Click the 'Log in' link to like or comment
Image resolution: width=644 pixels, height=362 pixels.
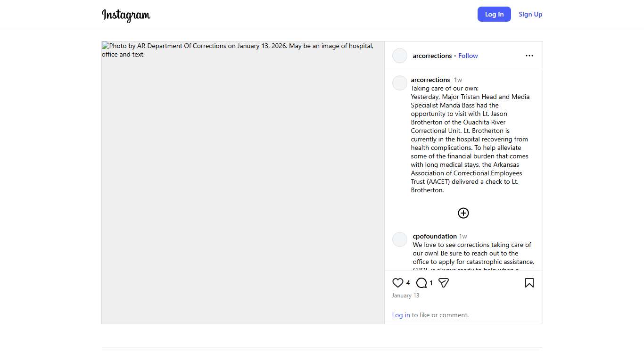tap(401, 315)
